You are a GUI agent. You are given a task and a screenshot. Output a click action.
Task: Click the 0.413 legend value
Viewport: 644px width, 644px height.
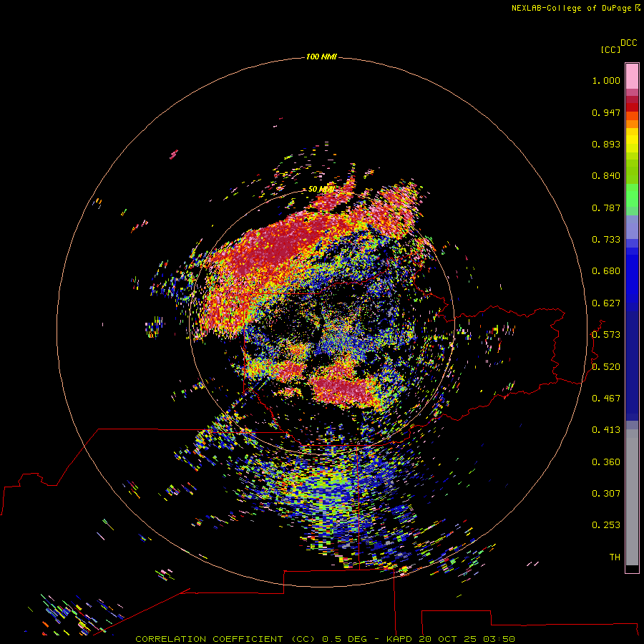pos(606,430)
